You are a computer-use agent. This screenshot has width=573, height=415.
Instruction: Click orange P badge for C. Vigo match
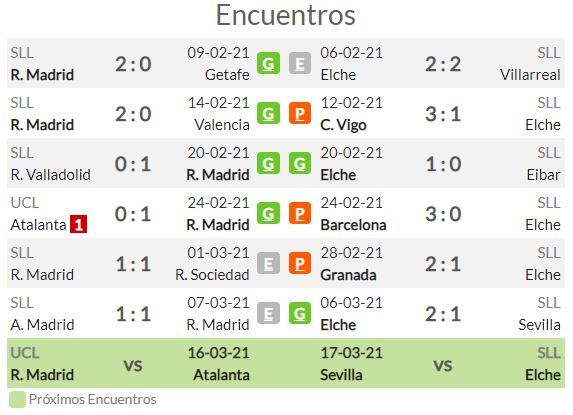(300, 114)
